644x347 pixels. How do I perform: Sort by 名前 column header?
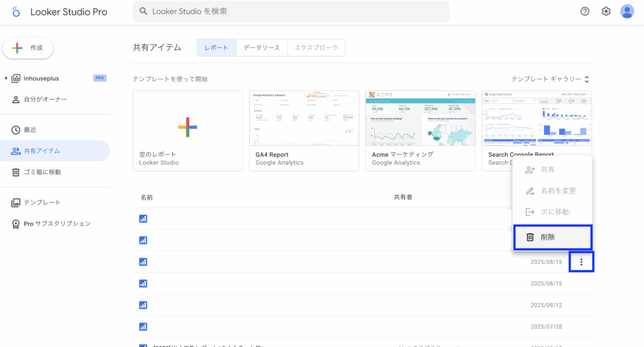(147, 197)
